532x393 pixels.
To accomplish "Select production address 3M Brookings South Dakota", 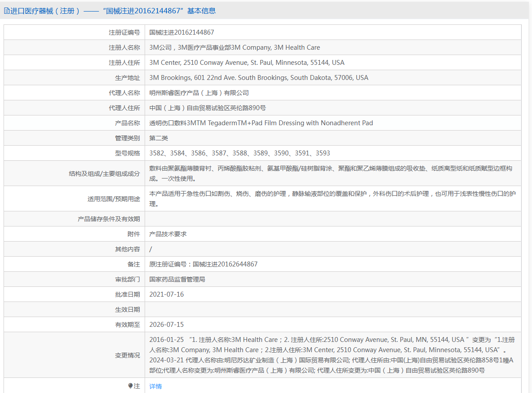I will click(x=259, y=77).
